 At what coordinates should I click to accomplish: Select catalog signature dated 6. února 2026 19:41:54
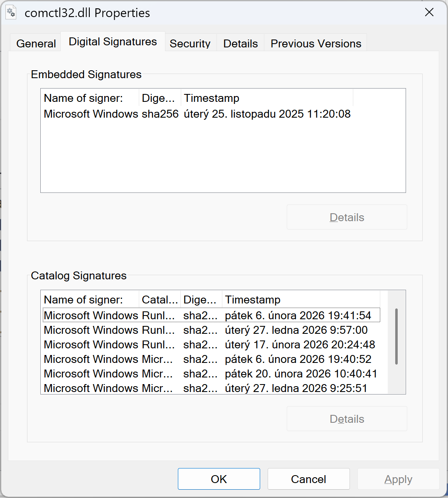click(x=212, y=315)
